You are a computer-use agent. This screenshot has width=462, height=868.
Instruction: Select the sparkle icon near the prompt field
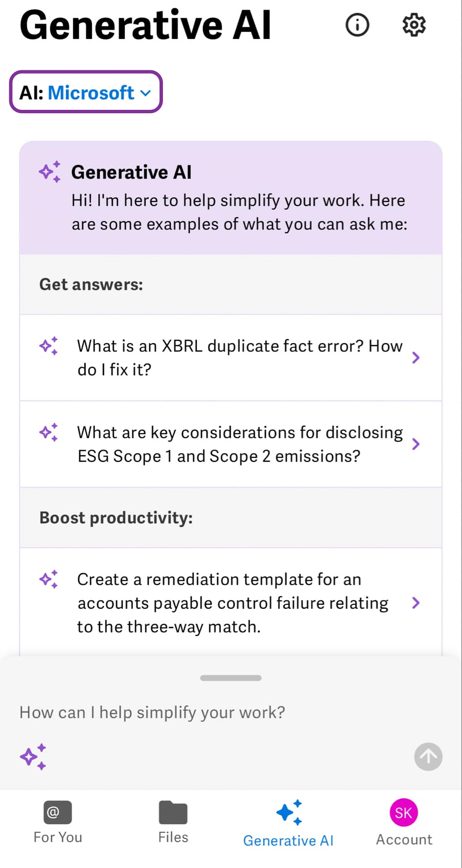pyautogui.click(x=32, y=757)
